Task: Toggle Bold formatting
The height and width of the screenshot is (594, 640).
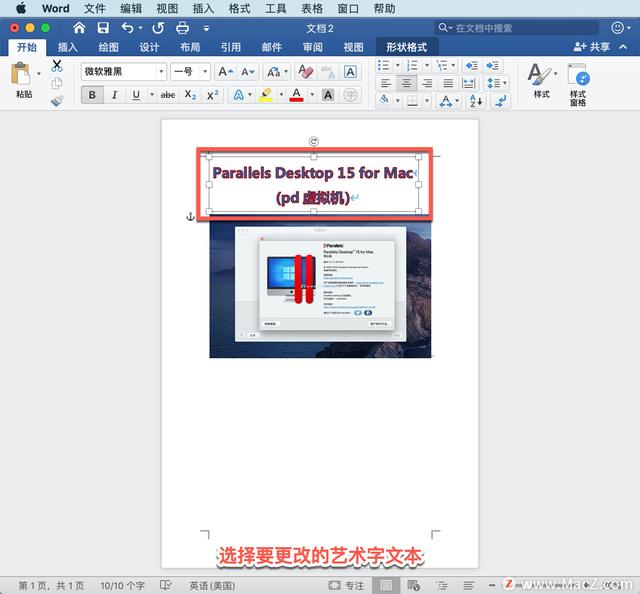Action: coord(92,95)
